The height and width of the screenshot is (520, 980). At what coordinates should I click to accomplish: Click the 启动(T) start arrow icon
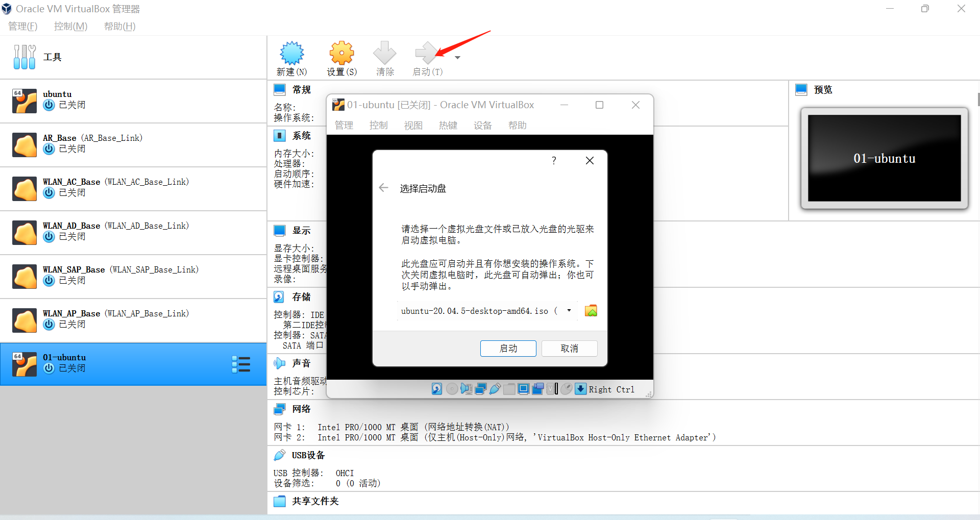tap(427, 53)
